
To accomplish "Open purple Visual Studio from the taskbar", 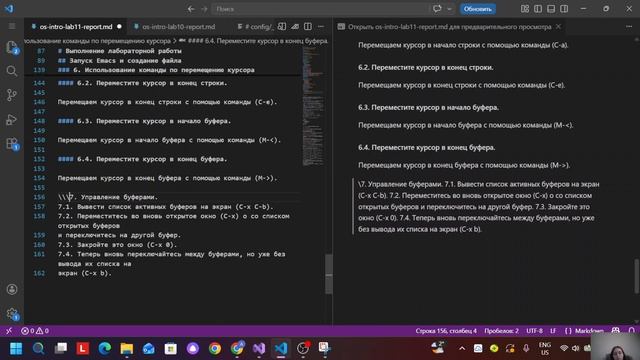I will (259, 348).
